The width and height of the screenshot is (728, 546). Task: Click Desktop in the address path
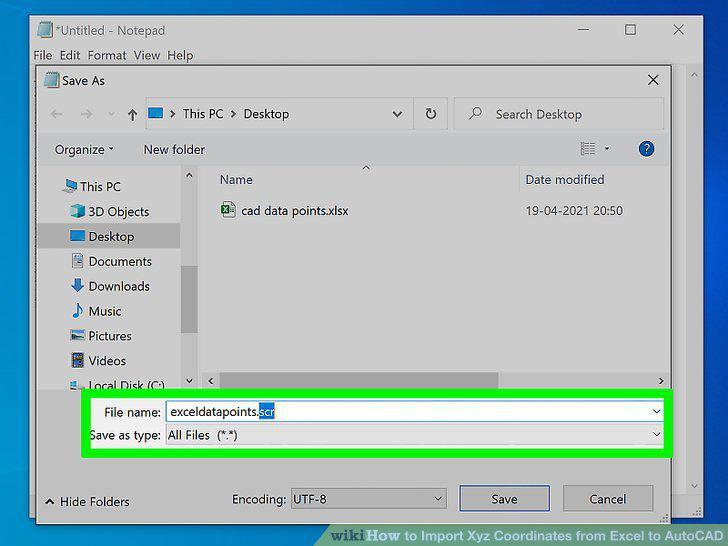point(266,114)
